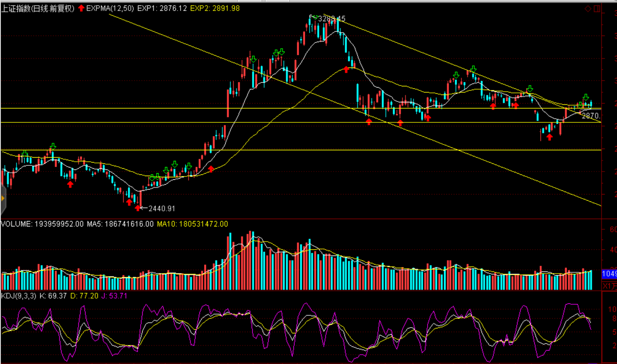Click the X1万 volume unit label
Image resolution: width=617 pixels, height=364 pixels.
[x=609, y=285]
